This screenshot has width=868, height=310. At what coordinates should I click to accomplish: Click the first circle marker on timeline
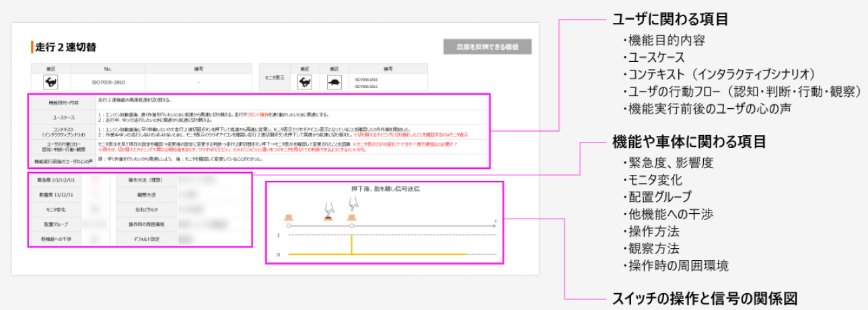coord(289,227)
